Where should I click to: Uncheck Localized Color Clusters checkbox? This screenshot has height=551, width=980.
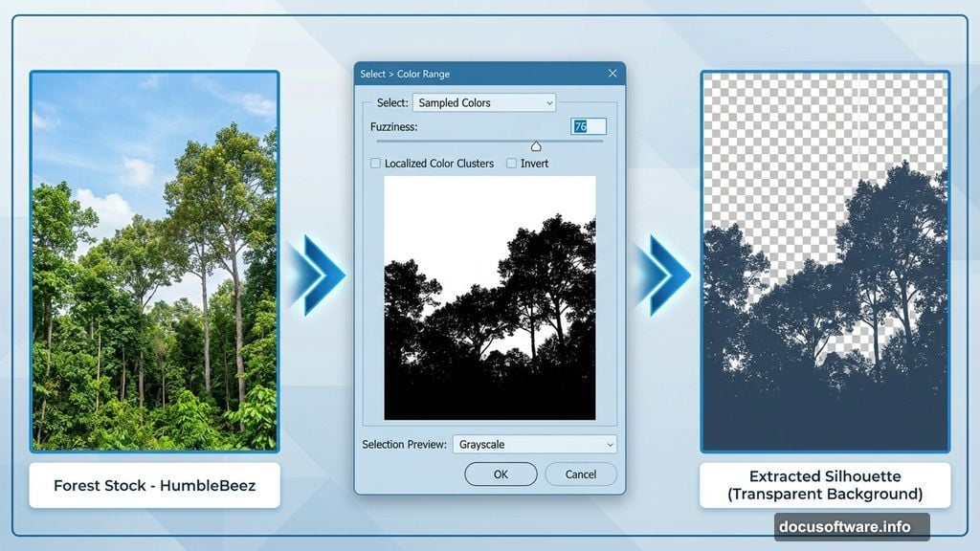point(374,163)
